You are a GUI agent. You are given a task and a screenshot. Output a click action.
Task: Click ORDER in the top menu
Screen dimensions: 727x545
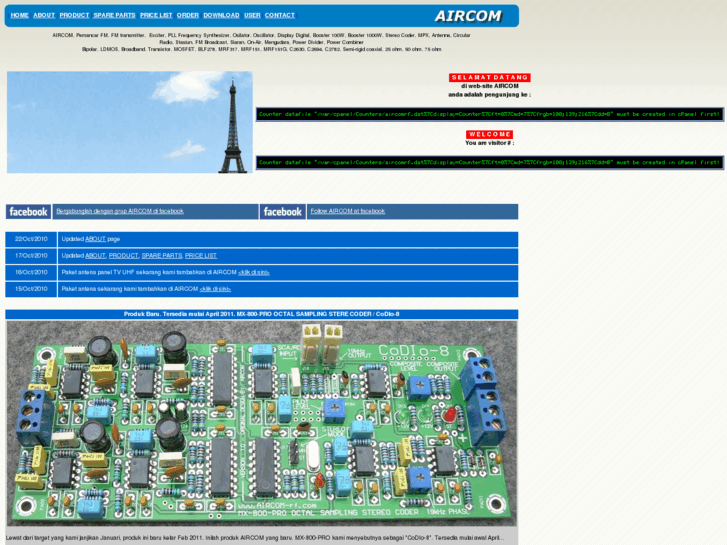[188, 15]
